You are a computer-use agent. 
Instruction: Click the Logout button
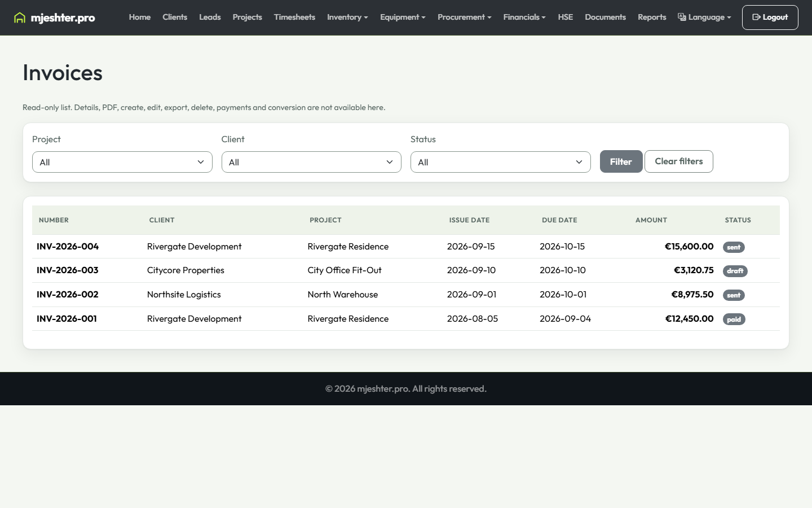pos(770,17)
